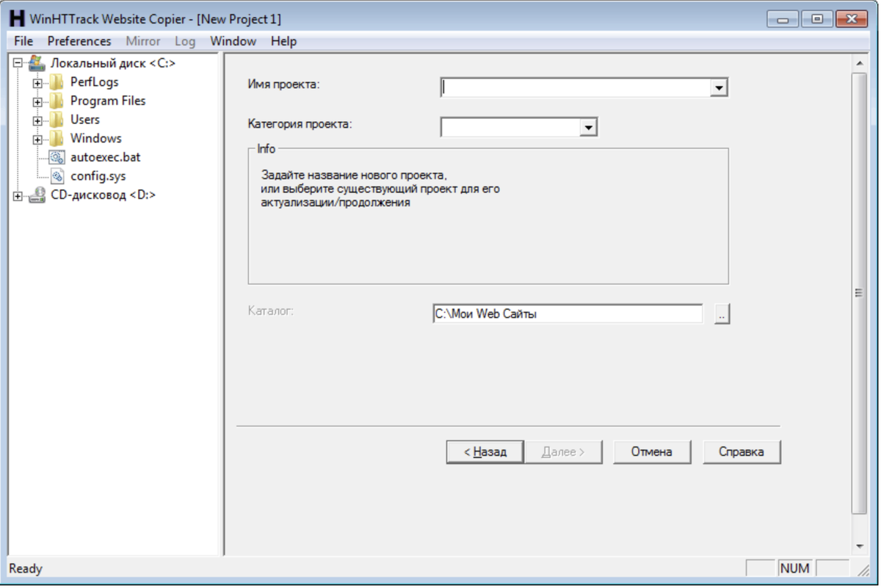Open the Help menu
This screenshot has height=588, width=881.
[x=283, y=41]
